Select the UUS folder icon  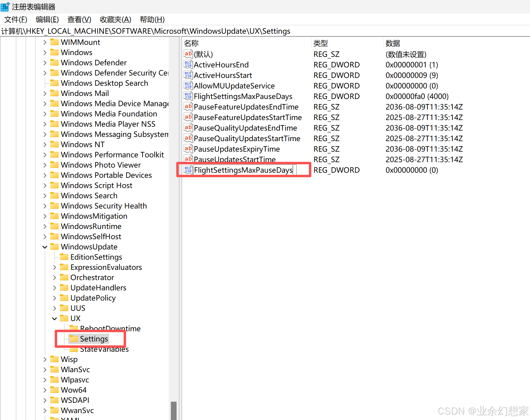coord(64,308)
